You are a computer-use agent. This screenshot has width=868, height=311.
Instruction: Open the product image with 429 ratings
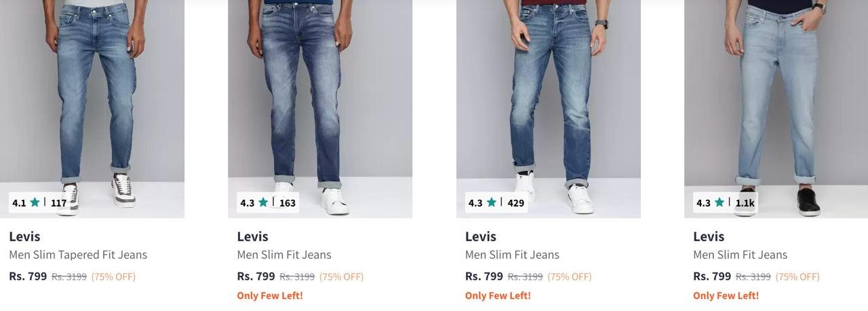pos(548,95)
